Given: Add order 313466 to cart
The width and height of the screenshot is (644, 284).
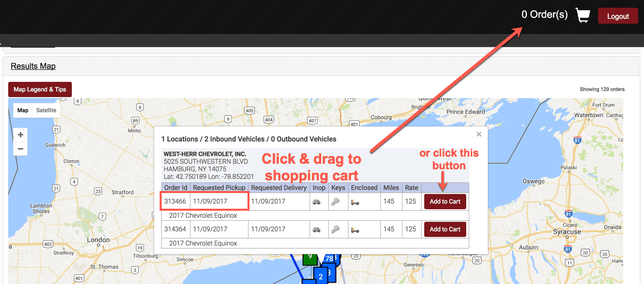Looking at the screenshot, I should pyautogui.click(x=444, y=202).
